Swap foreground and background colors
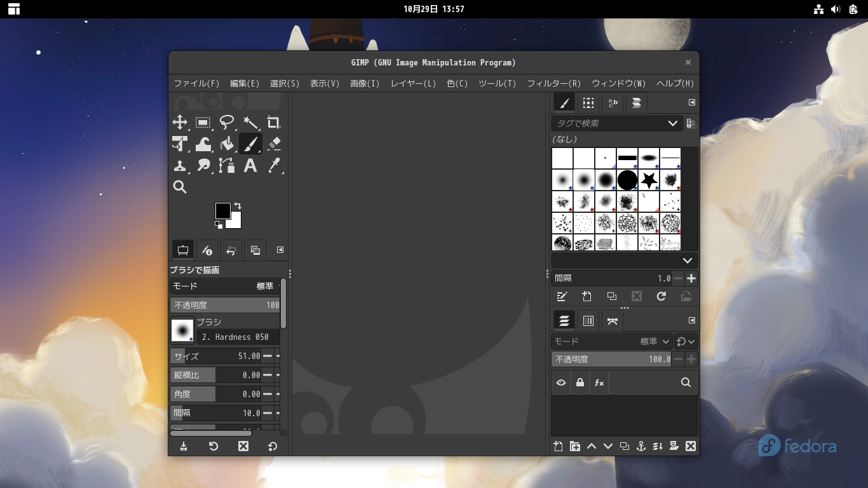Image resolution: width=868 pixels, height=488 pixels. click(238, 206)
